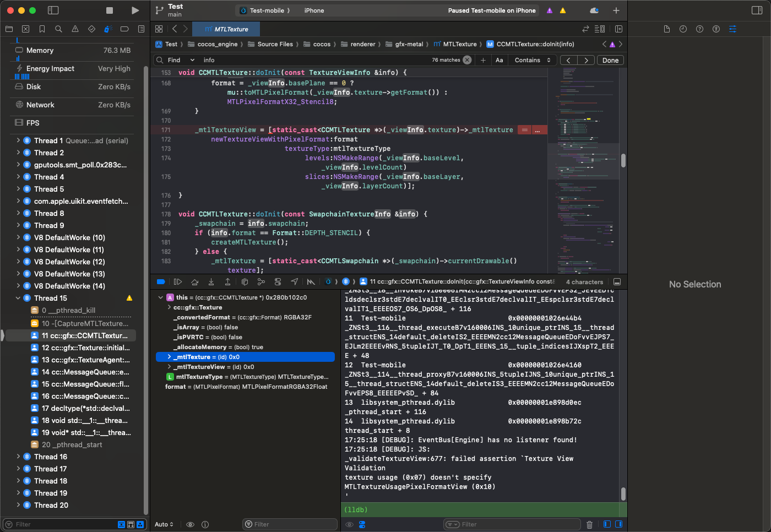Viewport: 771px width, 532px height.
Task: Open the related items grid menu
Action: pos(159,29)
